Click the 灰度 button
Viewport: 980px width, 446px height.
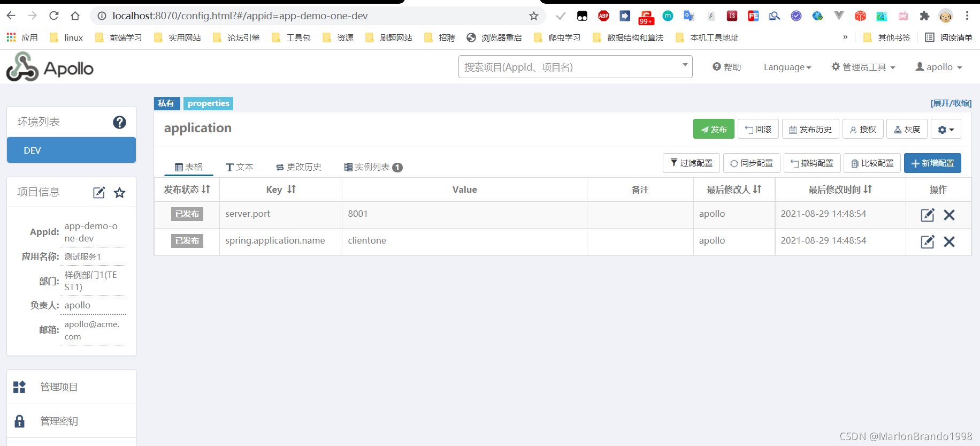pyautogui.click(x=907, y=130)
